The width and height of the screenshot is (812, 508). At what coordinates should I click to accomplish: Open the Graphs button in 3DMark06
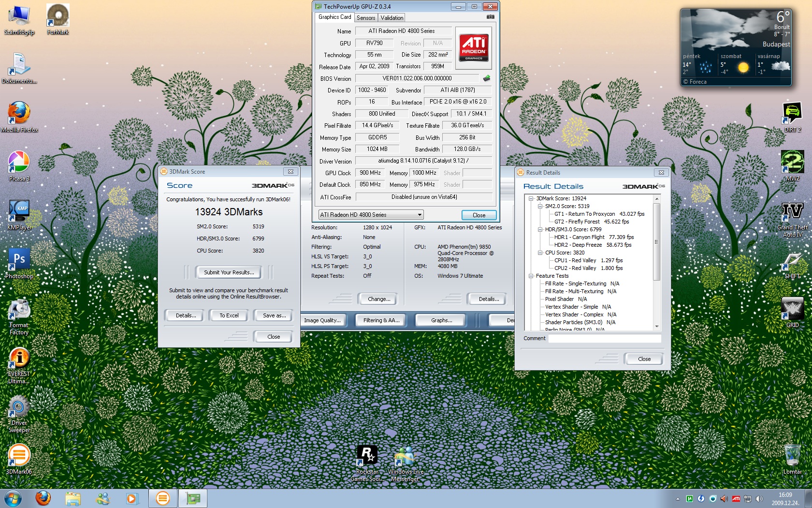tap(441, 320)
